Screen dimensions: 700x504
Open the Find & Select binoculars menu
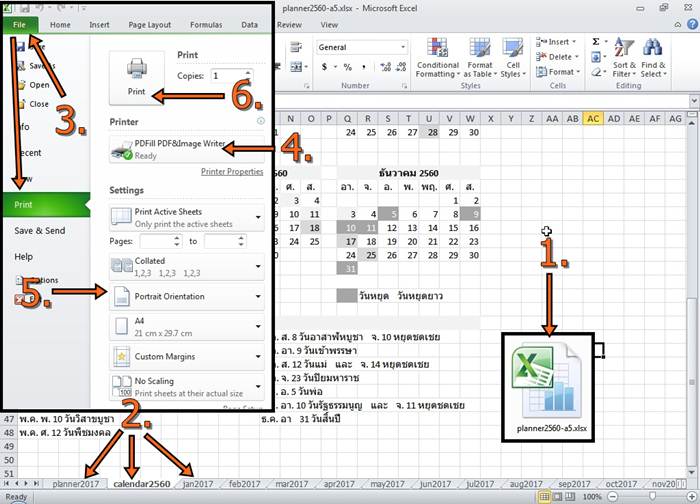tap(653, 58)
